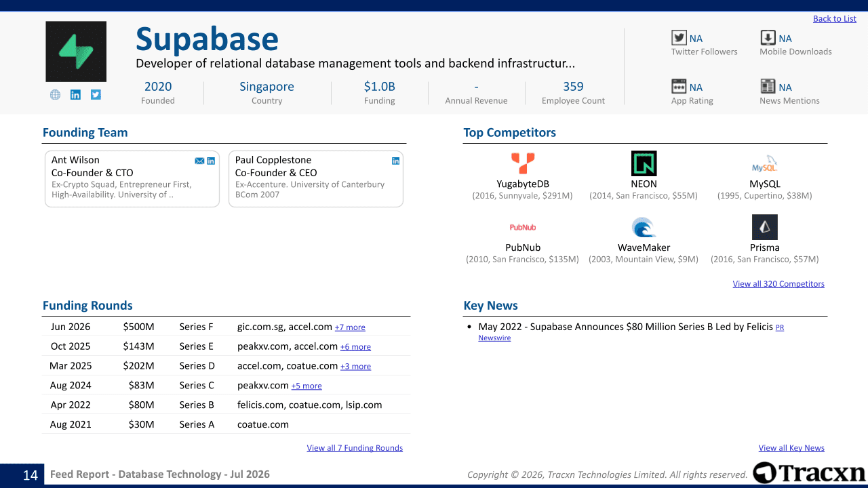
Task: Click the Aug 2024 round date
Action: pos(71,386)
